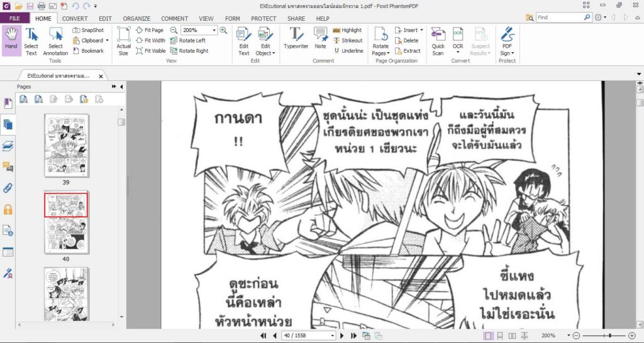Activate the Underline tool
The height and width of the screenshot is (343, 644).
pyautogui.click(x=348, y=51)
